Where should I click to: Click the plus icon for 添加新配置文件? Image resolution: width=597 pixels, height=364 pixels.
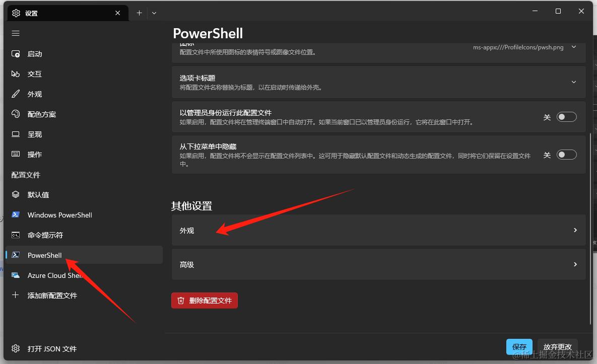[15, 295]
